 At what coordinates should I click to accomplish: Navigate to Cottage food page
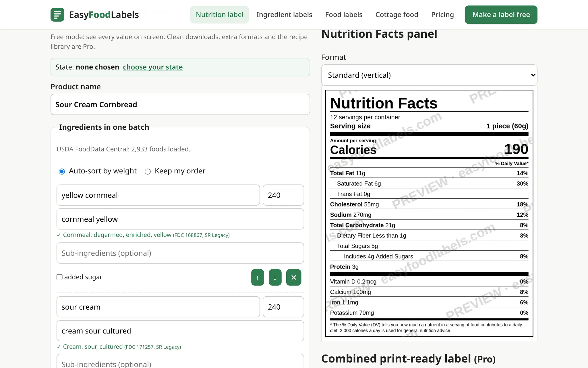[x=397, y=15]
